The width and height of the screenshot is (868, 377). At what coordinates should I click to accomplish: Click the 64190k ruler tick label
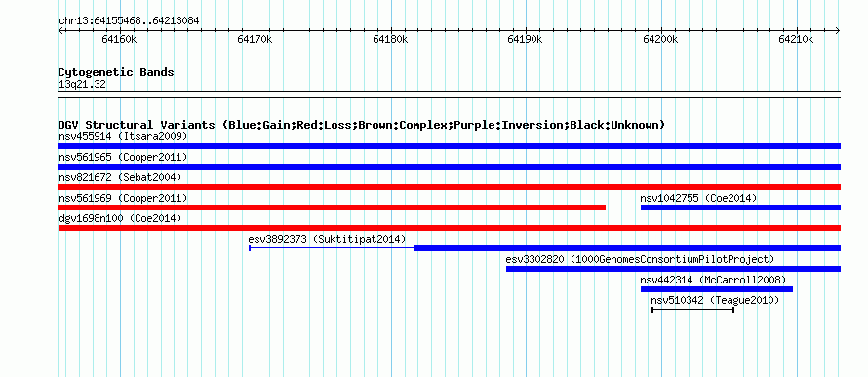(x=526, y=40)
